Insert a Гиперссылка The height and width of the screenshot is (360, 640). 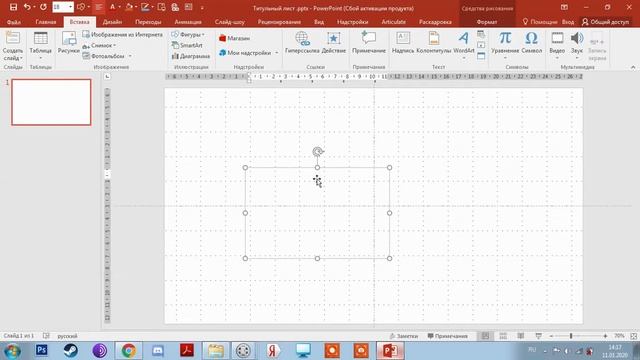point(302,43)
